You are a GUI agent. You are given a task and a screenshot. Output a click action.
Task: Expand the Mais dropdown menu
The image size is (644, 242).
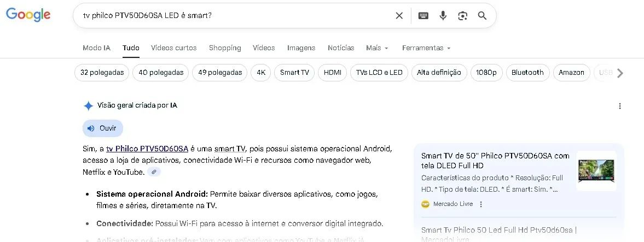coord(377,48)
